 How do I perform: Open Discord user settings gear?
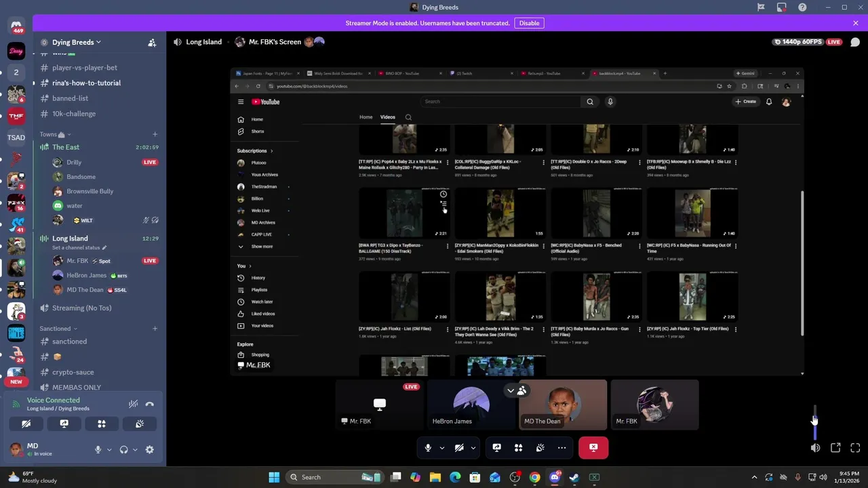(150, 449)
